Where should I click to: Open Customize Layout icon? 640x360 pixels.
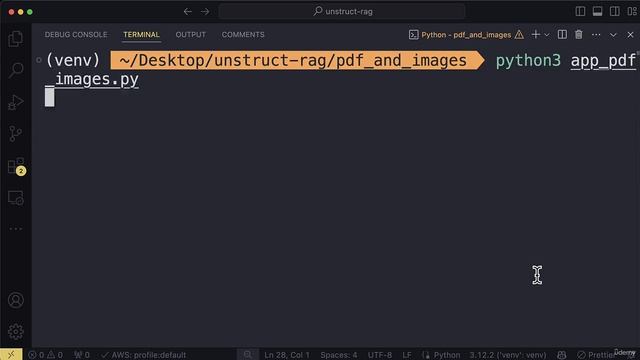(632, 11)
